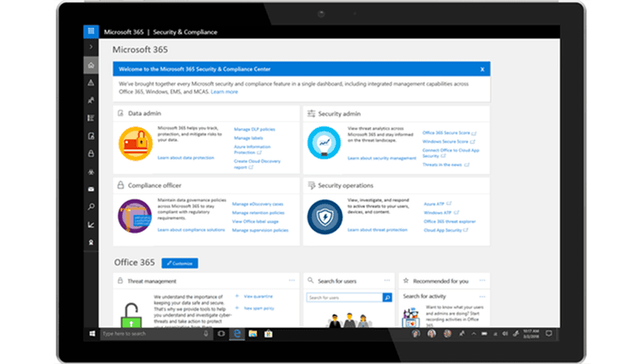This screenshot has height=364, width=644.
Task: Open Permissions person icon in sidebar
Action: click(91, 100)
